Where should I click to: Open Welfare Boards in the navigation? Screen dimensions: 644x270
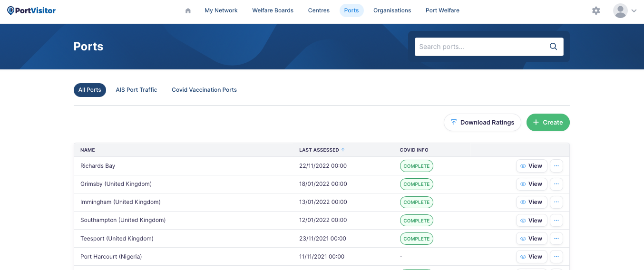coord(273,10)
